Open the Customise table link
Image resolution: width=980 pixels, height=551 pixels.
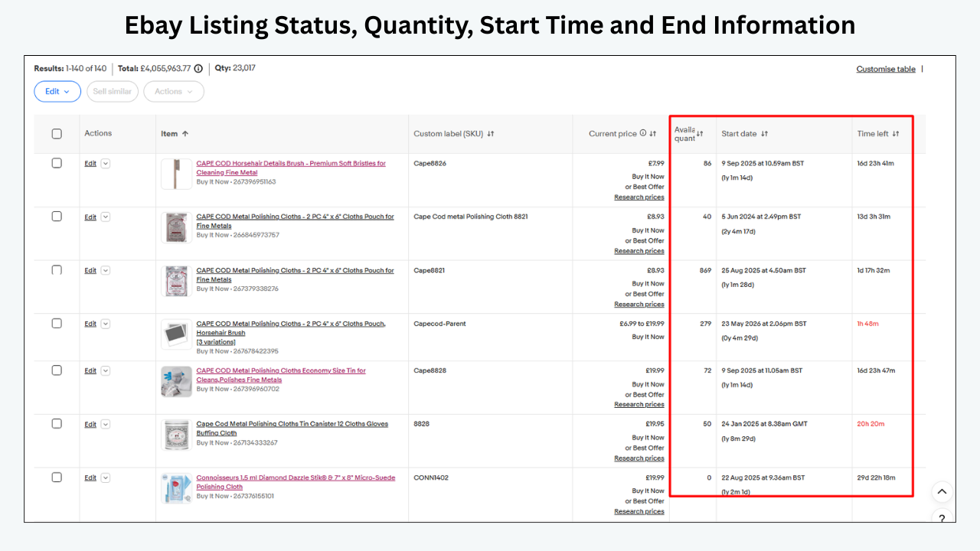[x=886, y=69]
